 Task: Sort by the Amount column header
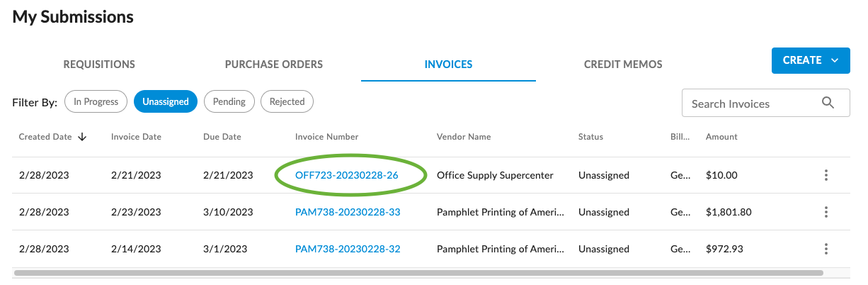point(721,137)
